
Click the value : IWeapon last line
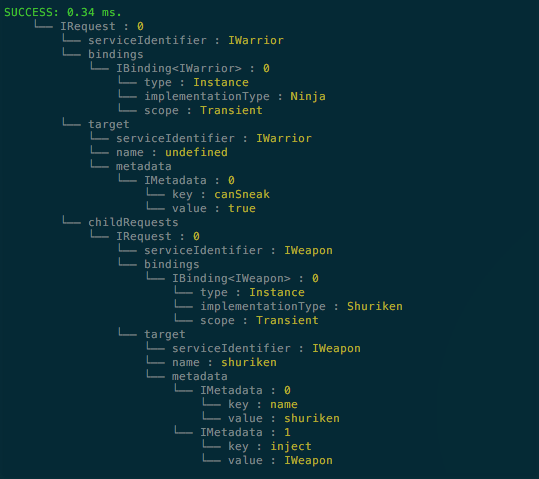click(x=280, y=460)
